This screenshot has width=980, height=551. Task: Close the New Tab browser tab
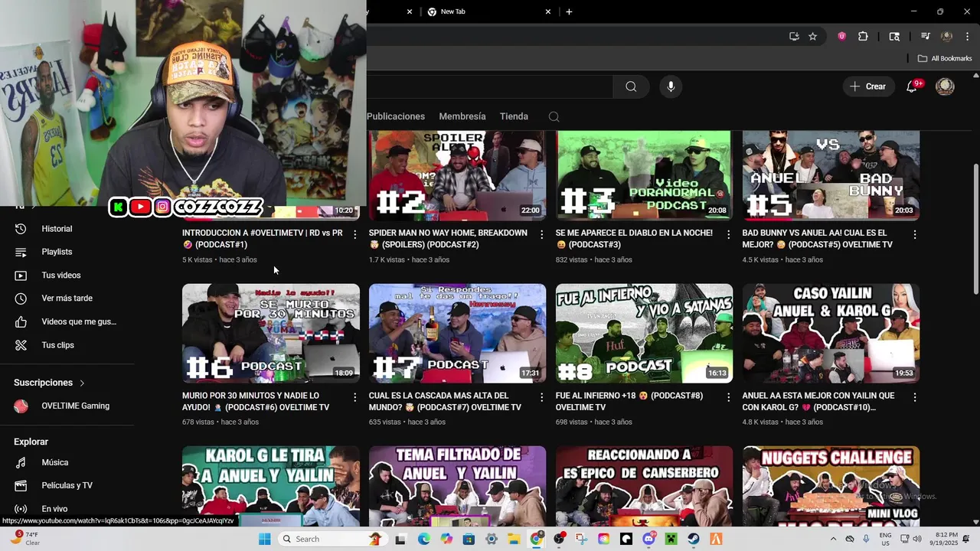[547, 11]
